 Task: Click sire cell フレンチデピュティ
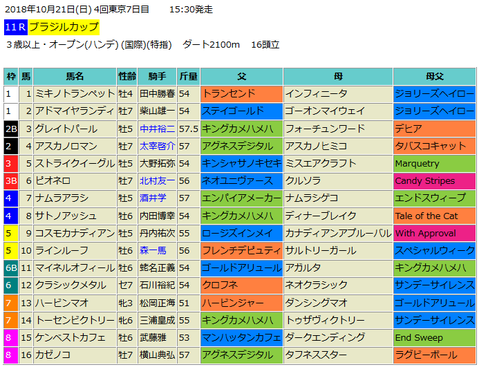point(242,250)
